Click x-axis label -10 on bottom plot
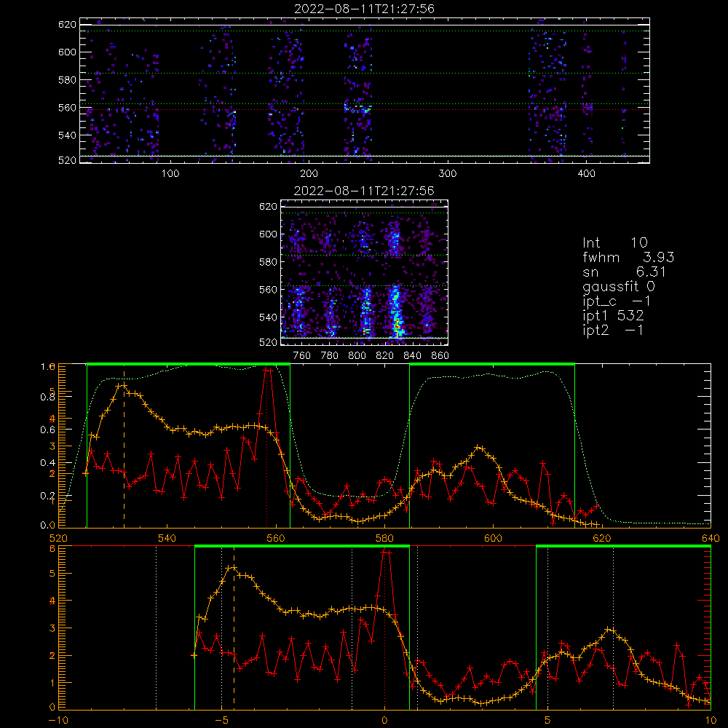Viewport: 728px width, 728px height. (58, 720)
